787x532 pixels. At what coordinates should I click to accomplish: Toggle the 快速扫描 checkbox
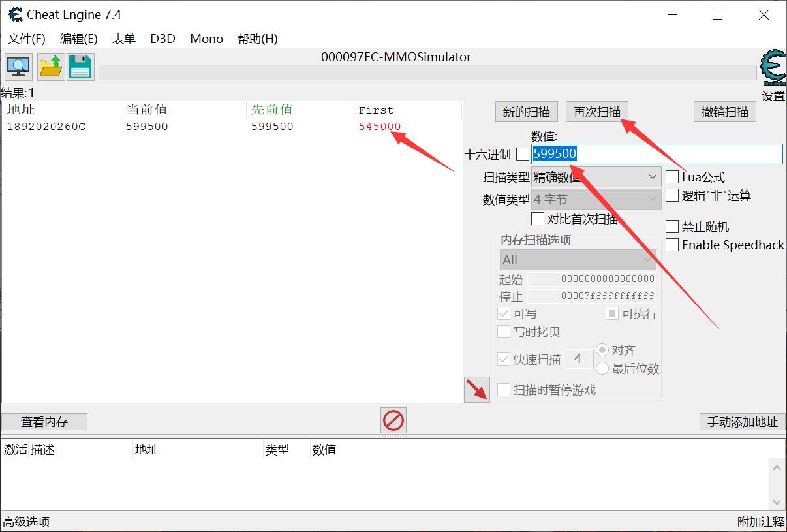pyautogui.click(x=504, y=359)
